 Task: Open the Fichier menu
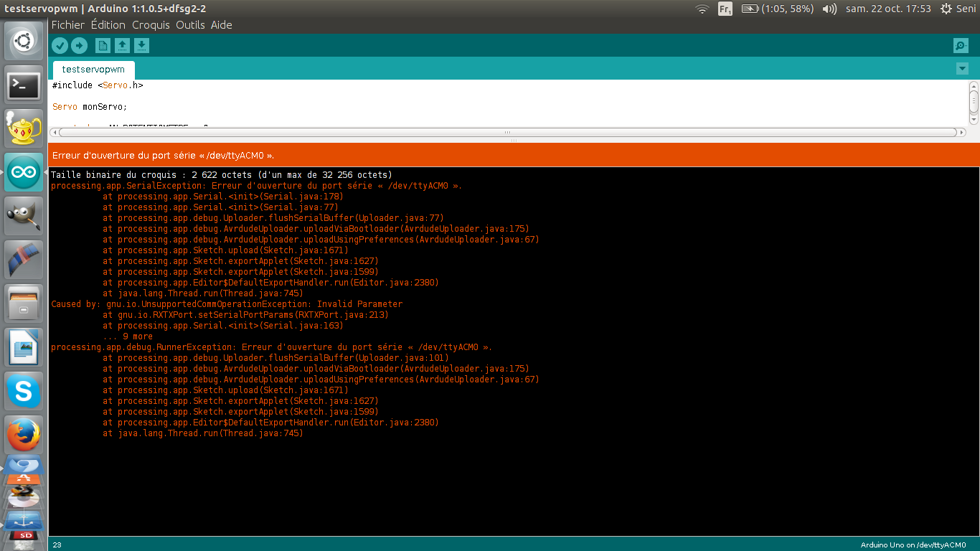click(67, 25)
